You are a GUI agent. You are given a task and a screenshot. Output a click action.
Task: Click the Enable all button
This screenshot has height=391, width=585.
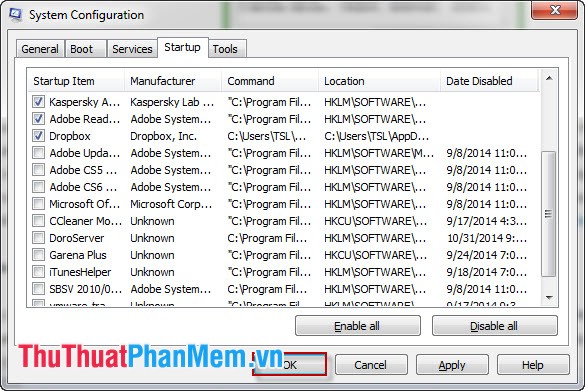(357, 326)
